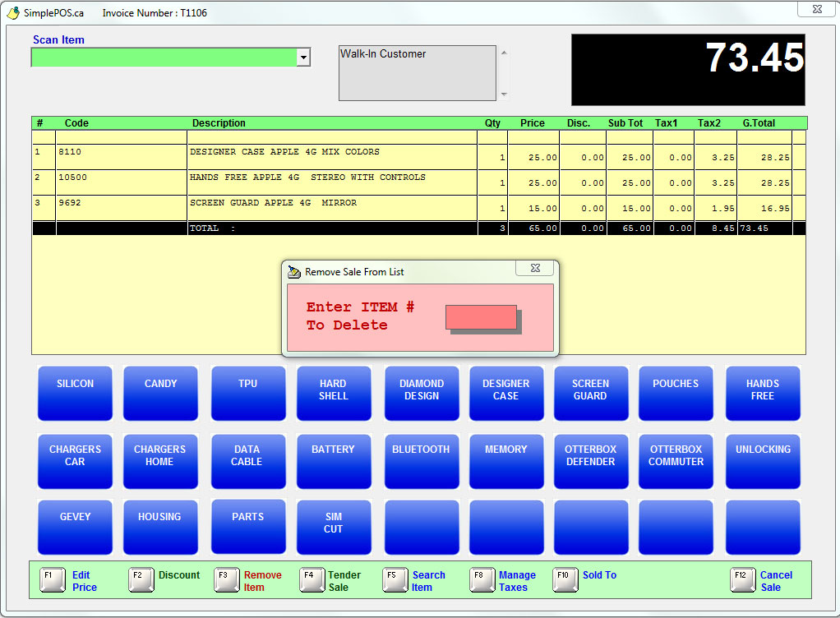Screen dimensions: 840x618
Task: Click the Remove Sale From List dialog icon
Action: point(294,272)
